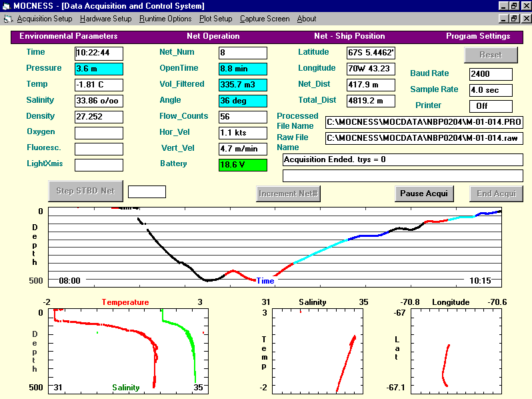Click the empty Fluoresc. field
The image size is (532, 399).
tap(99, 149)
